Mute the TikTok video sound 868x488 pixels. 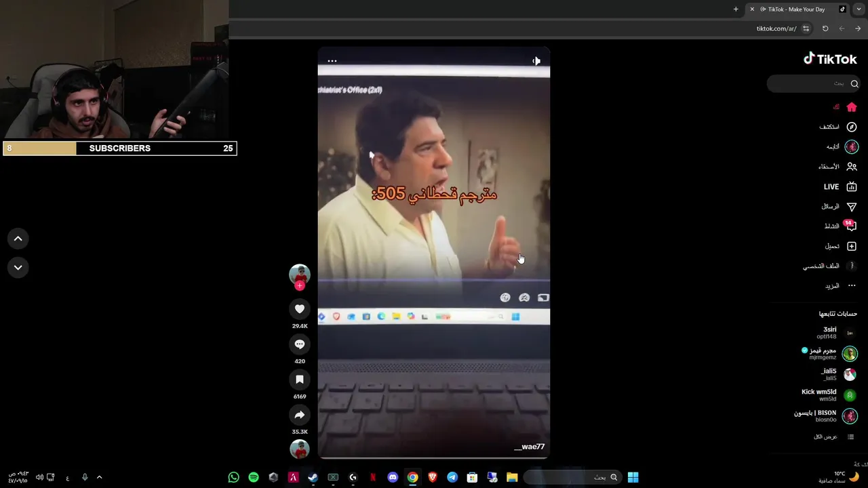click(x=536, y=61)
